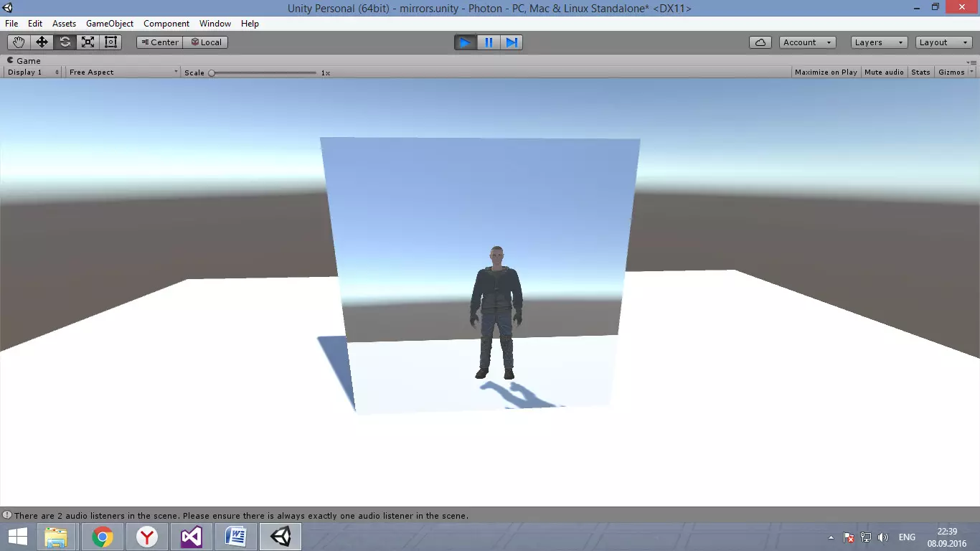Open the GameObject menu
The height and width of the screenshot is (551, 980).
[x=110, y=24]
